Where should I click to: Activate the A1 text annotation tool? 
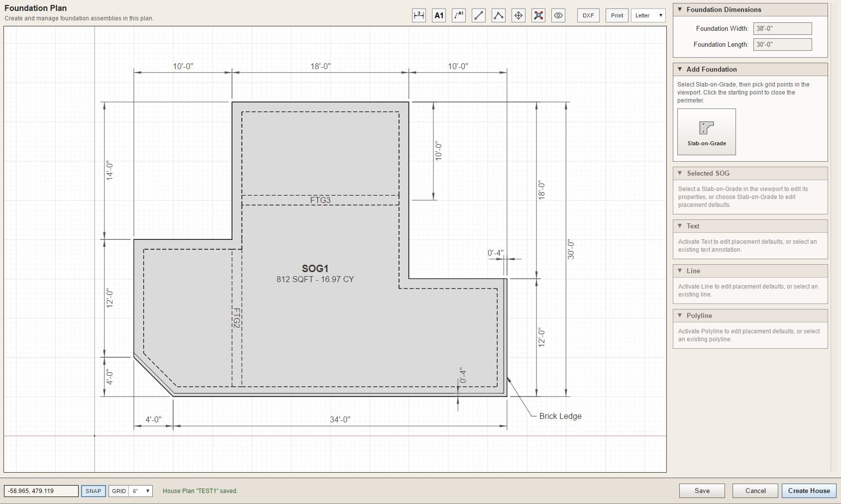click(439, 15)
